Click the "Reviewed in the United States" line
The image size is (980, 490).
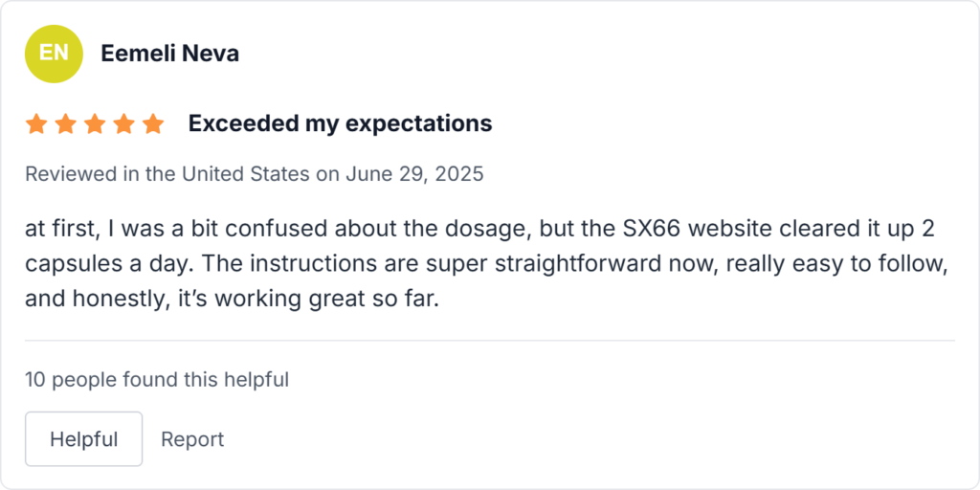(x=166, y=174)
